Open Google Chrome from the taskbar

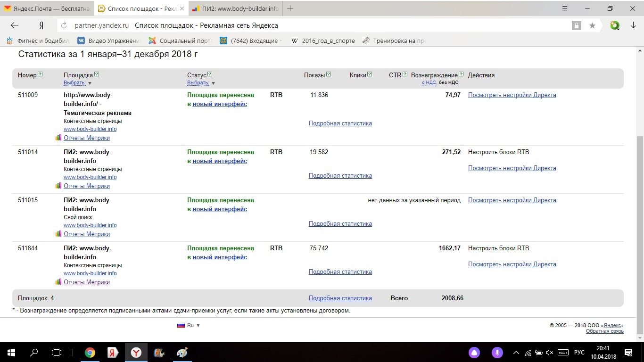90,353
